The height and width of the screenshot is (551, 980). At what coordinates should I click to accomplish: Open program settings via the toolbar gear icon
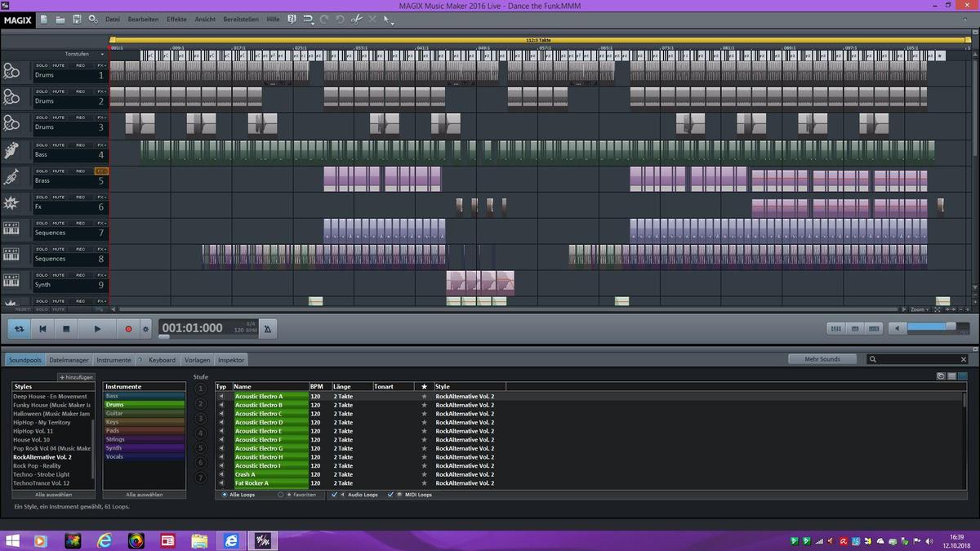tap(93, 19)
